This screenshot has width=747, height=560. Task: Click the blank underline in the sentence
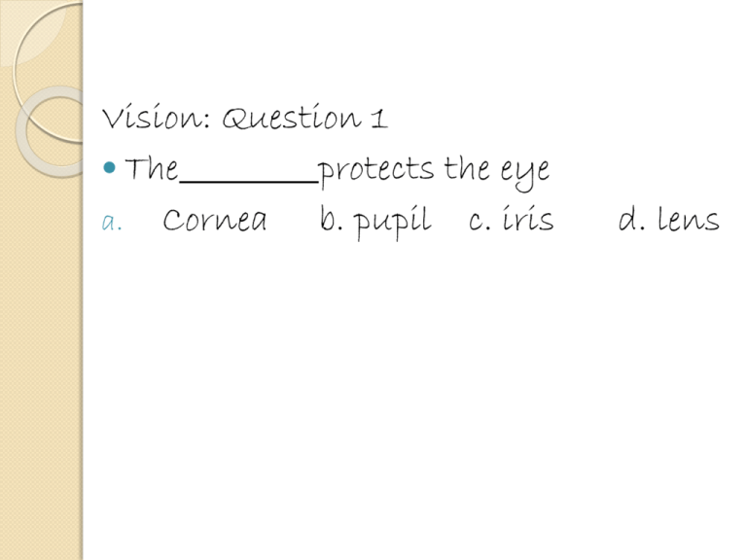point(249,182)
